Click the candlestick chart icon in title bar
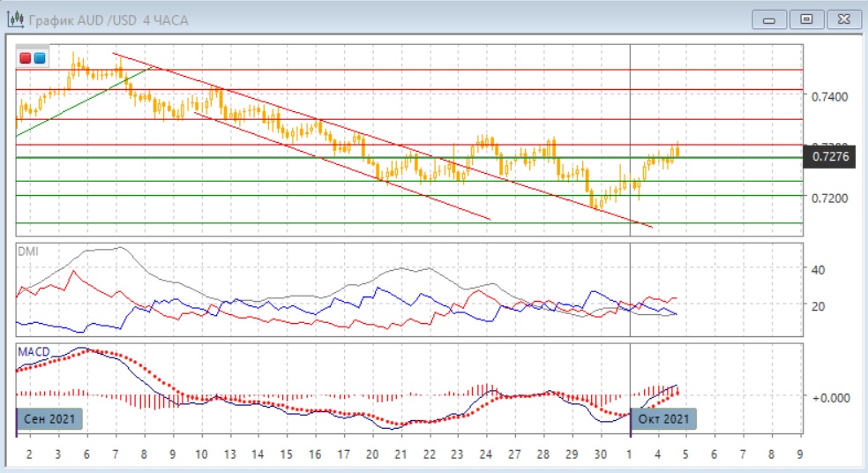Viewport: 868px width, 473px height. click(15, 19)
